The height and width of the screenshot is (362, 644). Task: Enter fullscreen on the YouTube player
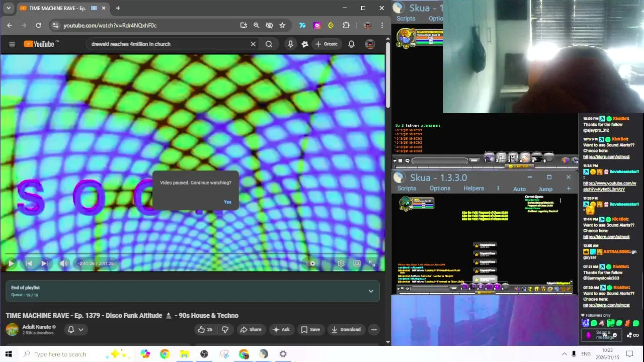click(x=372, y=263)
